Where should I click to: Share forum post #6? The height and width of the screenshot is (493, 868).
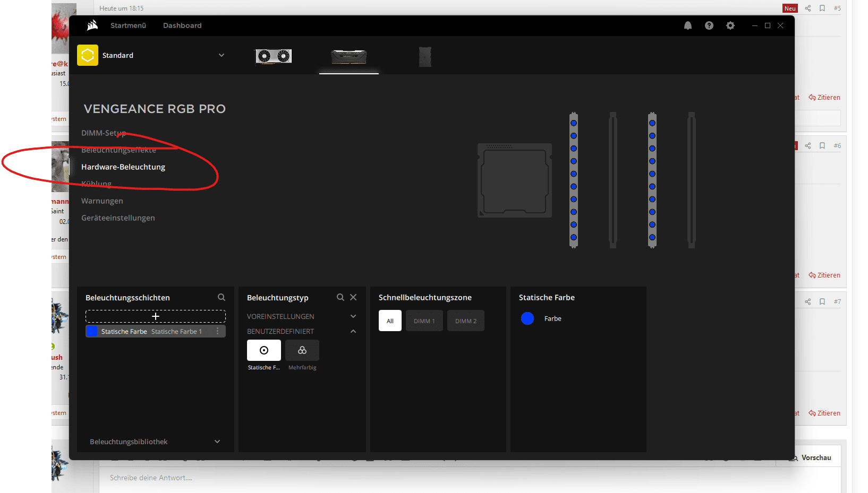point(808,145)
